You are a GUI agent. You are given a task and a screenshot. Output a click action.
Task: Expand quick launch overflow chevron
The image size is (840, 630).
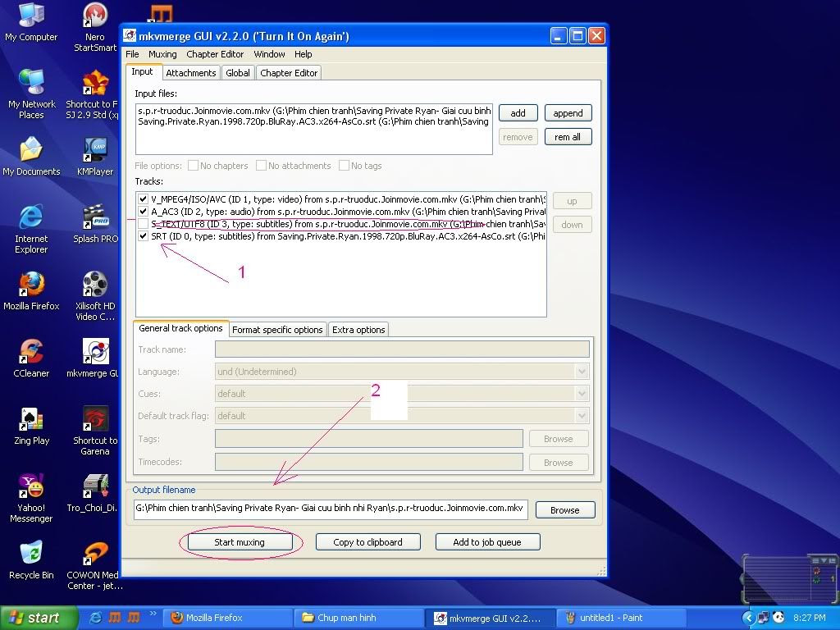point(153,614)
